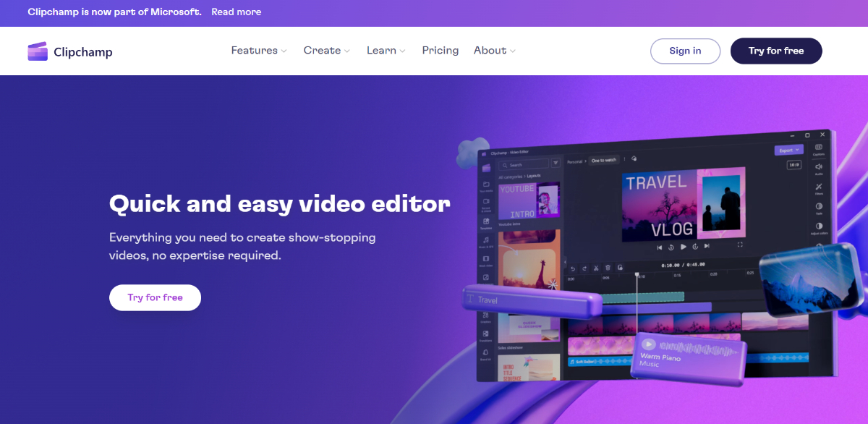Image resolution: width=868 pixels, height=424 pixels.
Task: Click the undo arrow in the editor timeline toolbar
Action: (x=572, y=268)
